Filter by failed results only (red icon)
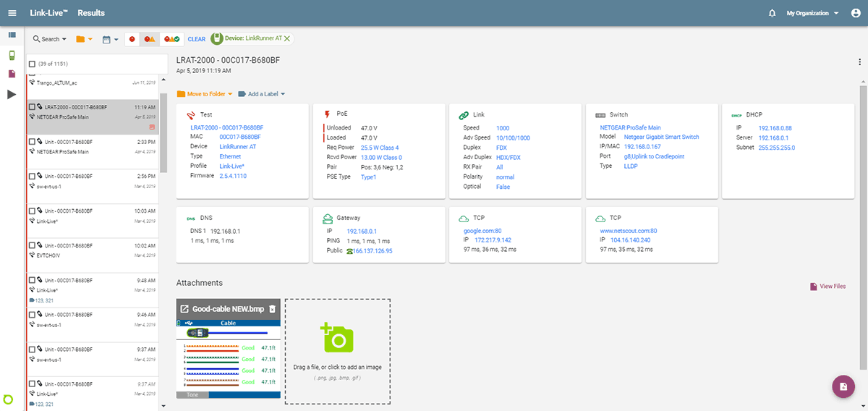 pos(132,39)
